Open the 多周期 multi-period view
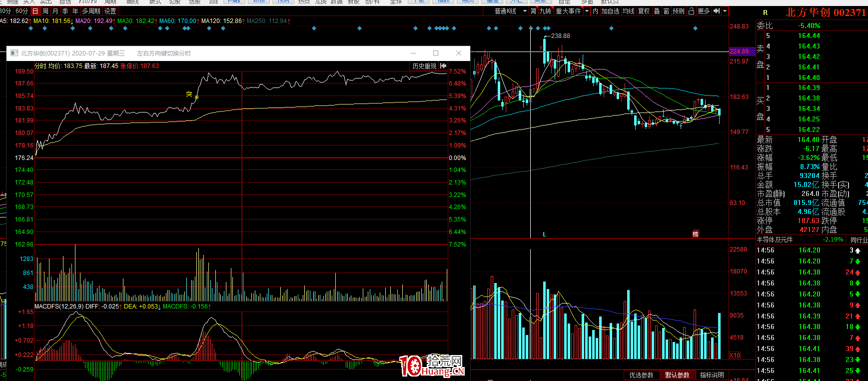 pyautogui.click(x=91, y=11)
